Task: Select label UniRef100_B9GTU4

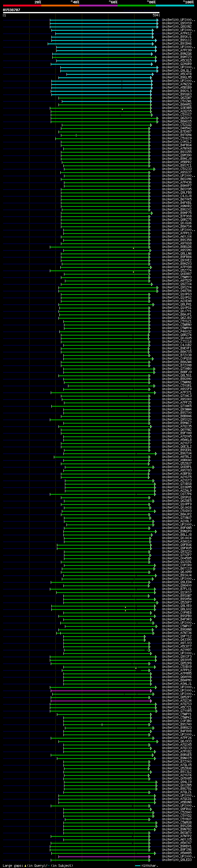Action: click(x=177, y=454)
